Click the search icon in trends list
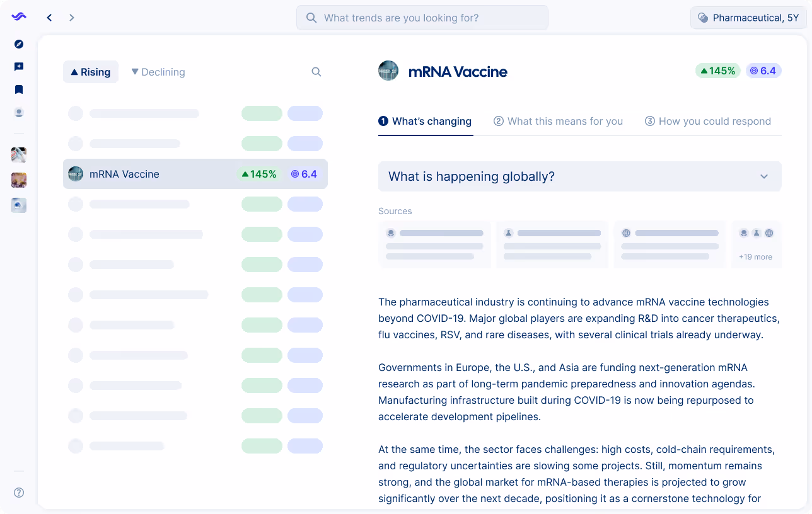 (x=316, y=72)
